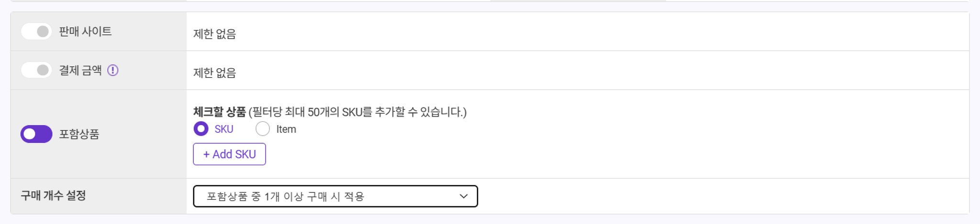Choose the Item radio button
Screen dimensions: 980x224
tap(263, 128)
